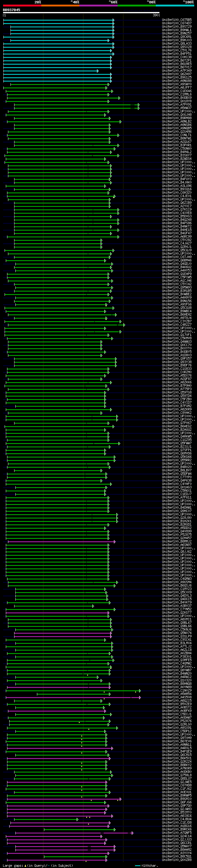Screen dimensions: 197x868
Task: Select hit label UniRef100_C6TJA9
Action: click(177, 257)
